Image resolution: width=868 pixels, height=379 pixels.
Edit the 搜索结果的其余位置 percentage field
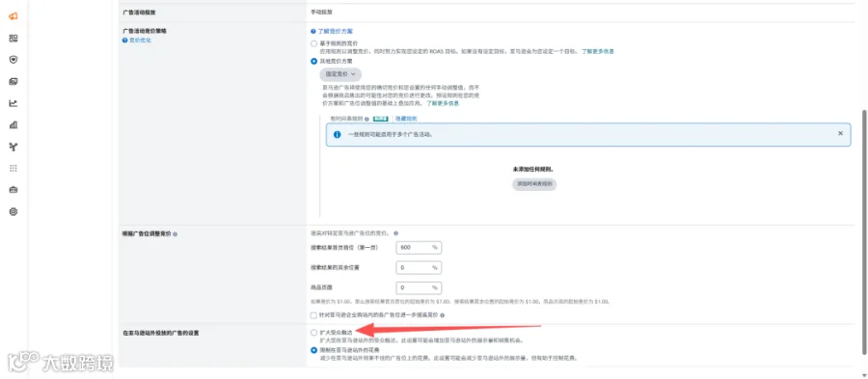click(x=420, y=268)
